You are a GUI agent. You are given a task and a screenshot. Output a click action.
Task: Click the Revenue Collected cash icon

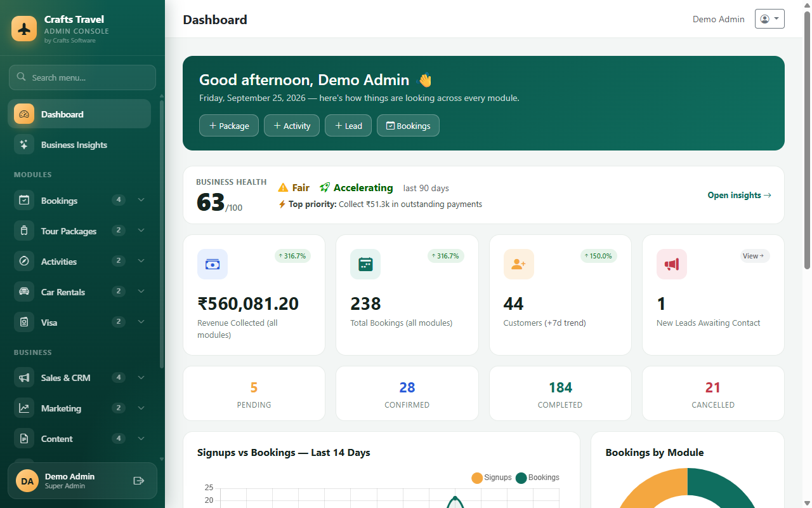[213, 264]
